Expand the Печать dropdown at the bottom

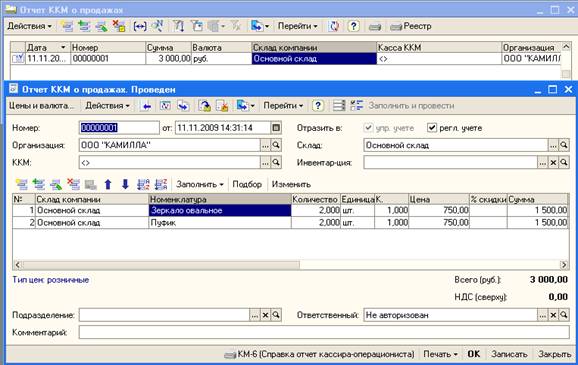click(x=440, y=354)
